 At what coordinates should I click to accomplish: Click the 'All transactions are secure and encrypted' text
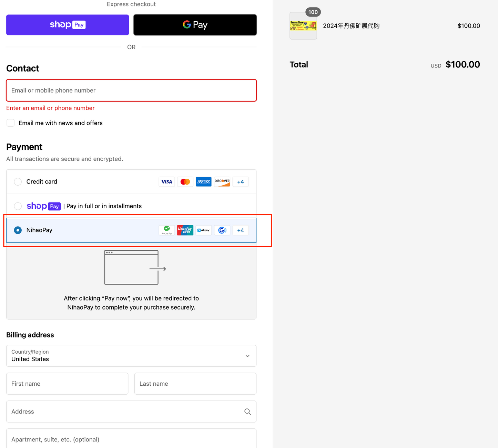[x=65, y=159]
